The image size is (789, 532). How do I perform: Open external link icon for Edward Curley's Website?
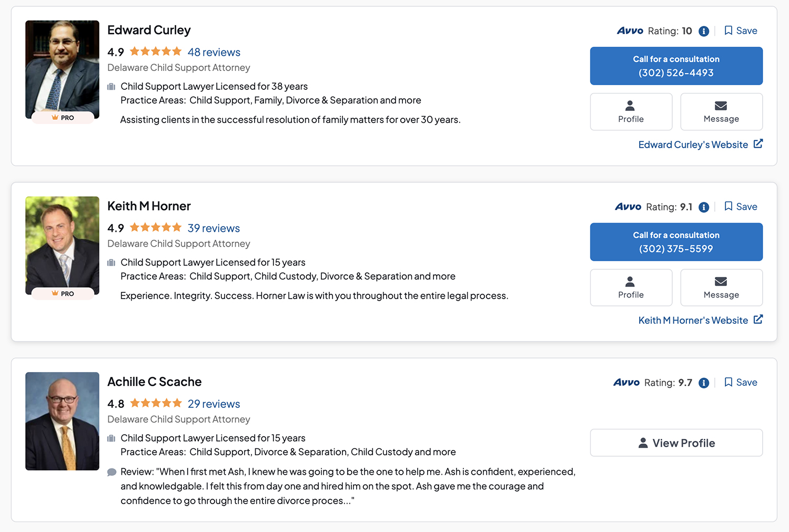(758, 144)
